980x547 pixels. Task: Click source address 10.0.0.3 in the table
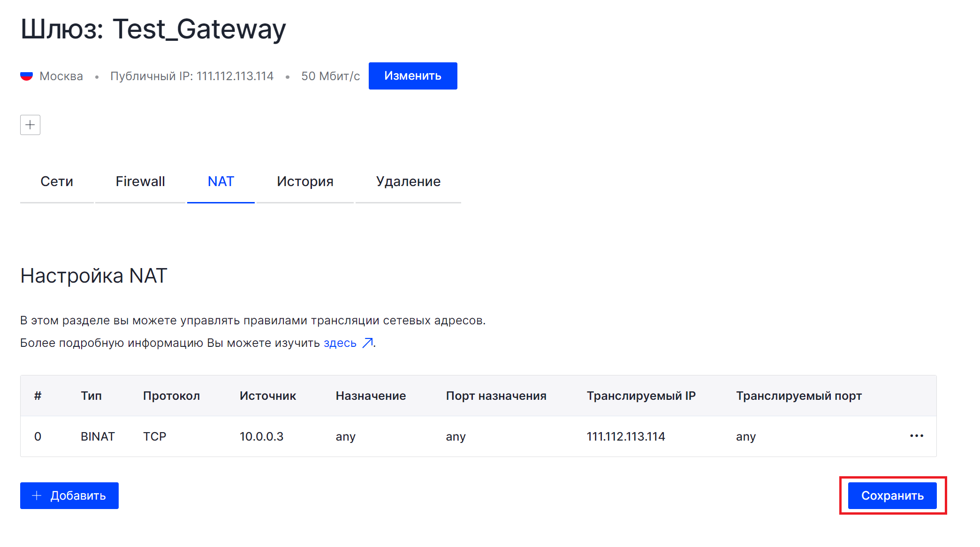[261, 436]
